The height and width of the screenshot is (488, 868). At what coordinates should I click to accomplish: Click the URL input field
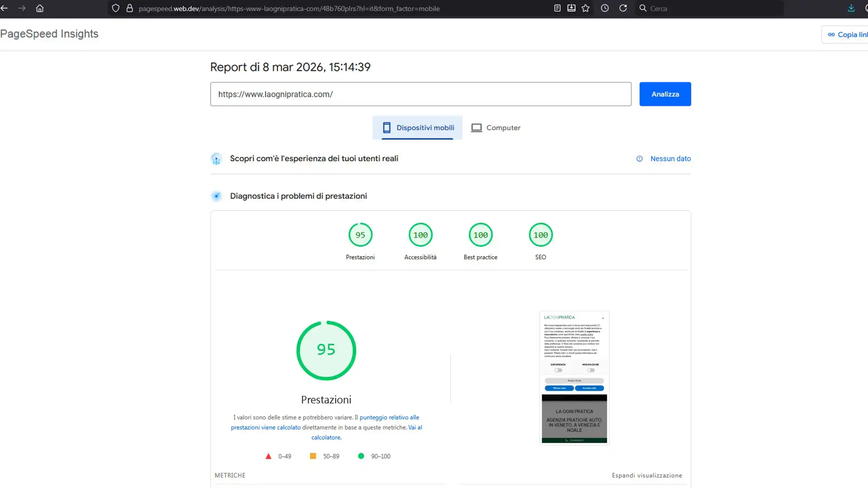pos(420,94)
